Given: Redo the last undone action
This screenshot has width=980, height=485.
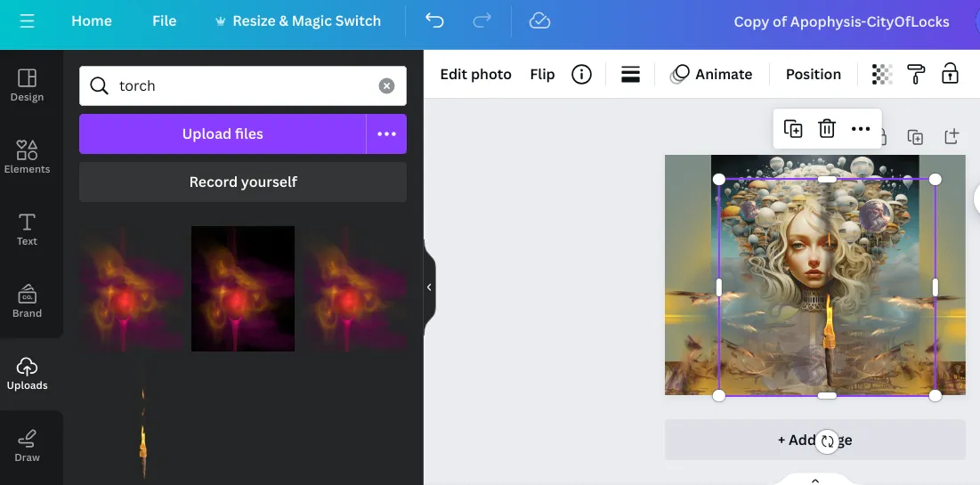Looking at the screenshot, I should (482, 21).
